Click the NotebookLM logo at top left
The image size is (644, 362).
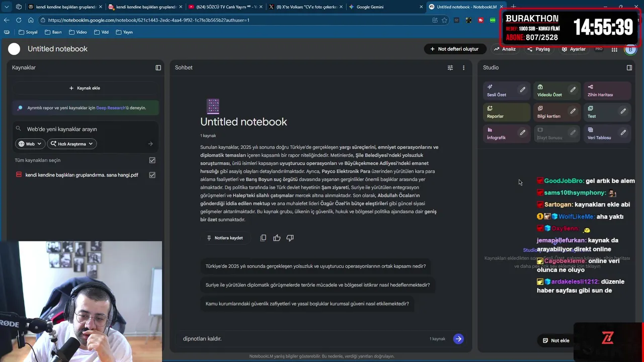(x=14, y=49)
